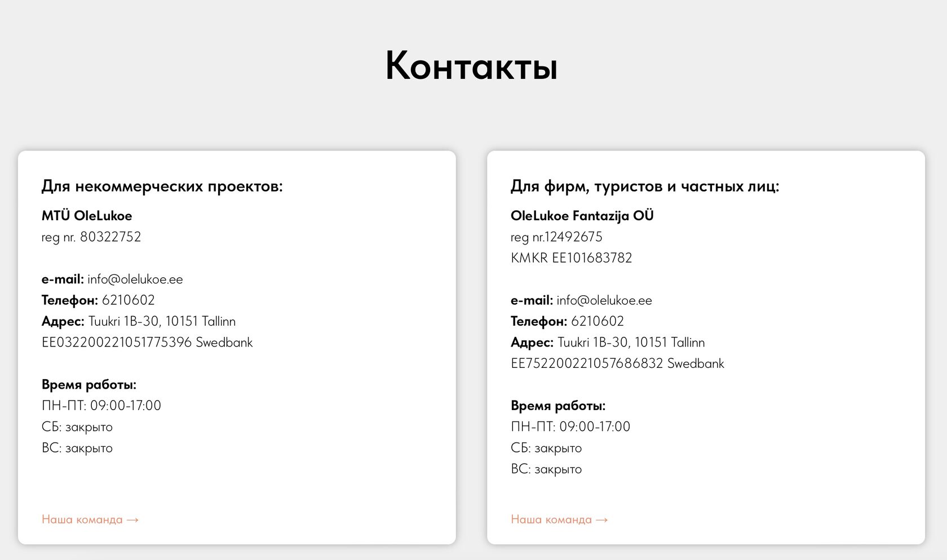Click 'ВС: закрыто' in MTÜ OleLukoe card

tap(77, 448)
